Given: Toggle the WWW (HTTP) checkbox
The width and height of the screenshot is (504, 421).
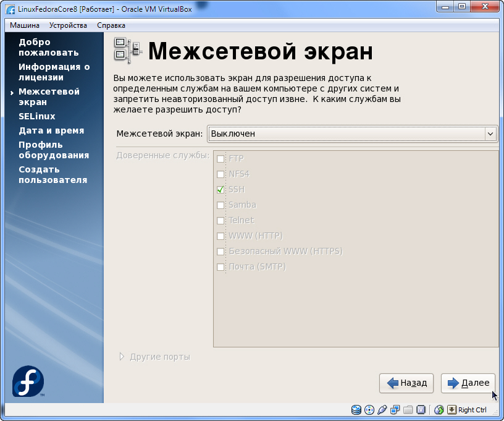Looking at the screenshot, I should (220, 236).
